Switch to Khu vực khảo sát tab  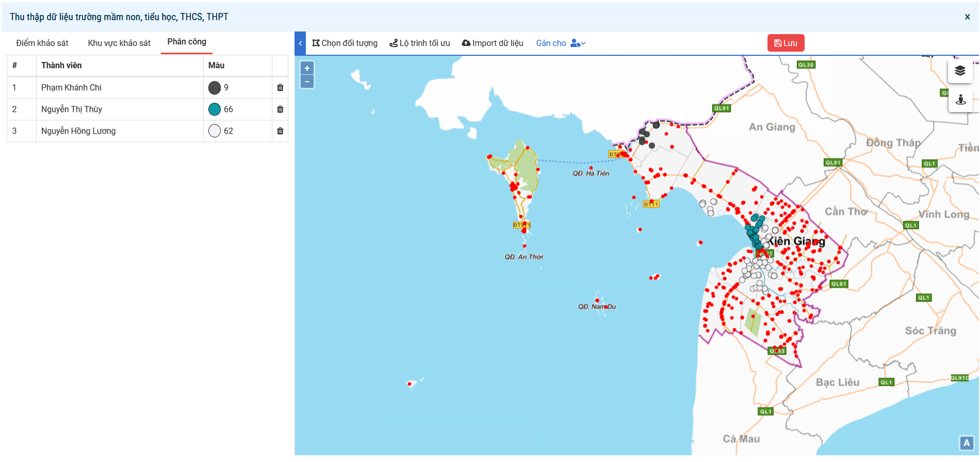coord(119,43)
